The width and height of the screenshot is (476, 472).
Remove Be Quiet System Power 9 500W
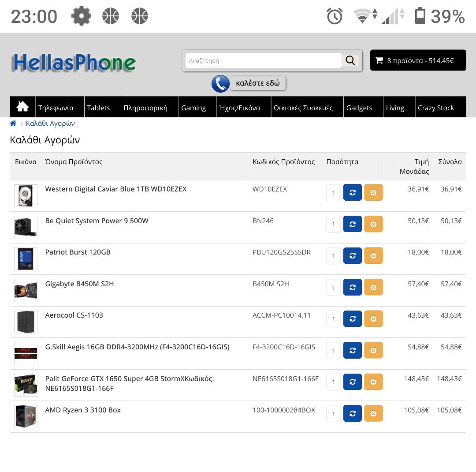click(x=373, y=224)
